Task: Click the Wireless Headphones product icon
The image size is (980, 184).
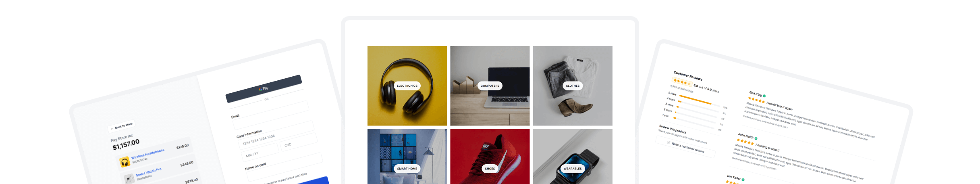Action: click(125, 162)
